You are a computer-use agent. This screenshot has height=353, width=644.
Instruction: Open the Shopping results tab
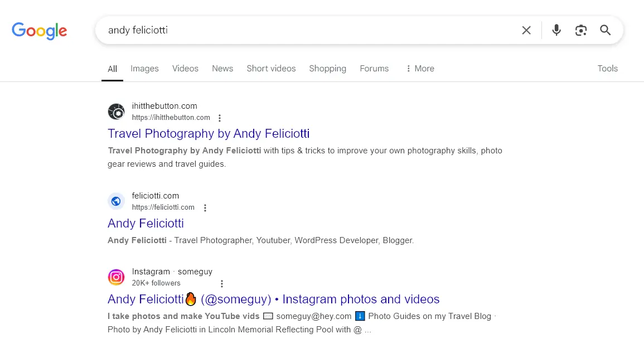[327, 68]
